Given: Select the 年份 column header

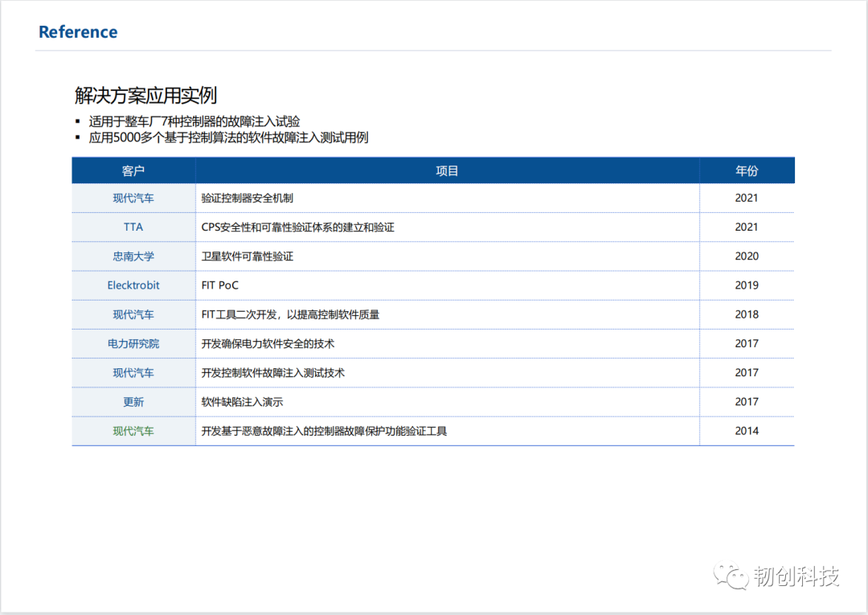Looking at the screenshot, I should (747, 170).
